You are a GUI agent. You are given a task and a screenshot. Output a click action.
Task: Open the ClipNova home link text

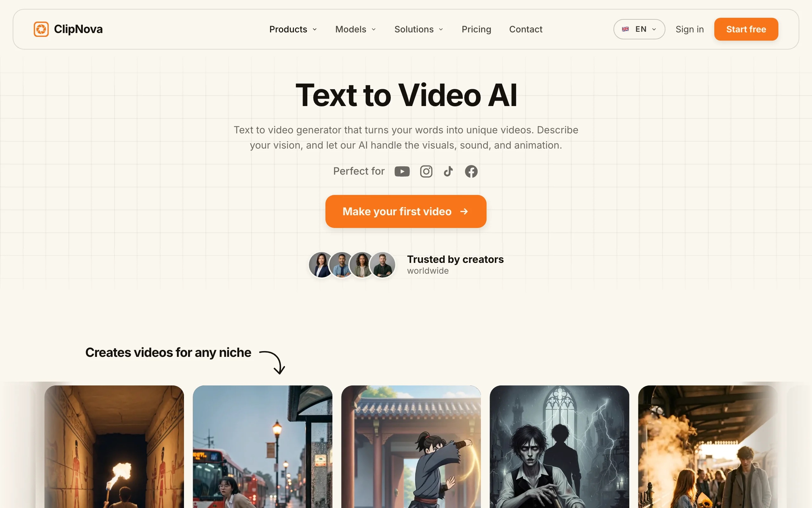(78, 29)
